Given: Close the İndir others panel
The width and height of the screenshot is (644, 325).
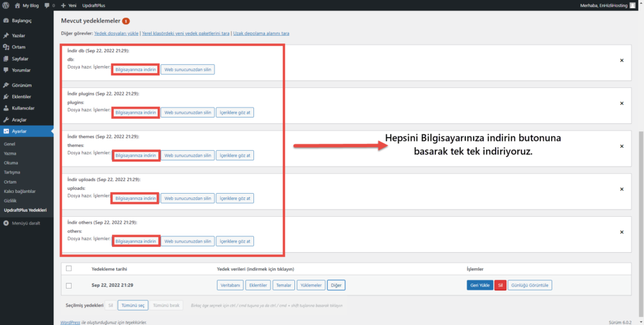Looking at the screenshot, I should tap(621, 232).
